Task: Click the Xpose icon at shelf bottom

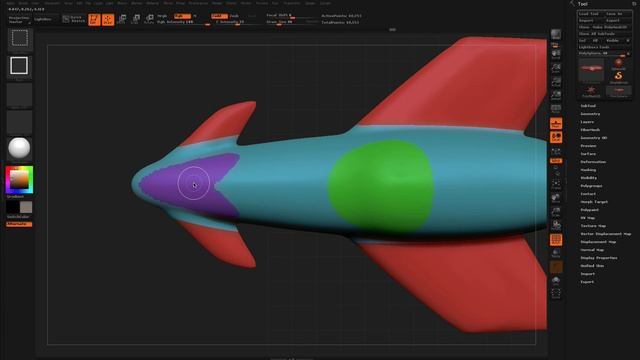Action: point(556,293)
